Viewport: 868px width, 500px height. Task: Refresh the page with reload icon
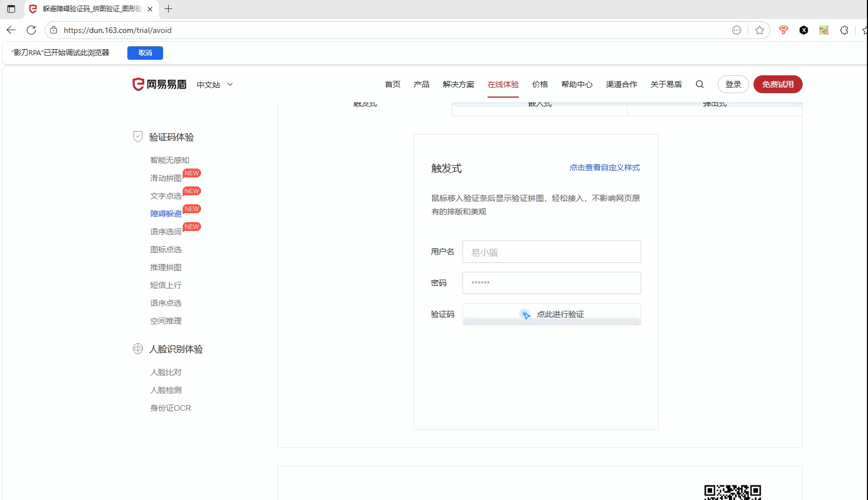[x=31, y=30]
